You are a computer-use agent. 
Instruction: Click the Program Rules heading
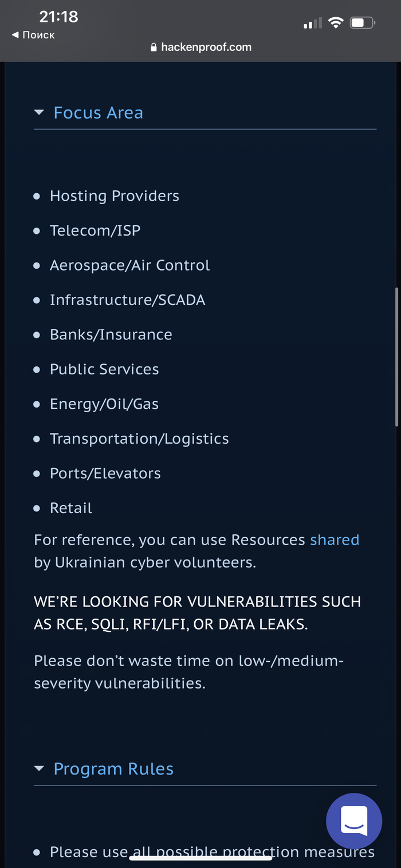pos(113,769)
